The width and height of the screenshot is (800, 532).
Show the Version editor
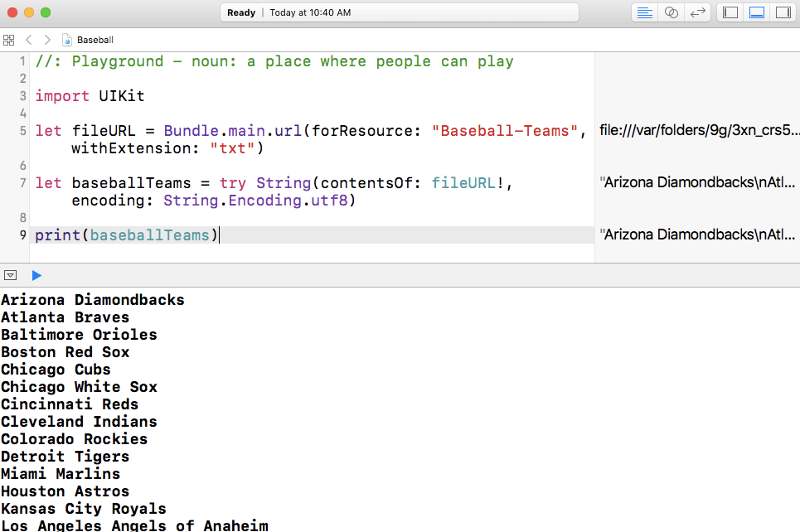coord(698,12)
